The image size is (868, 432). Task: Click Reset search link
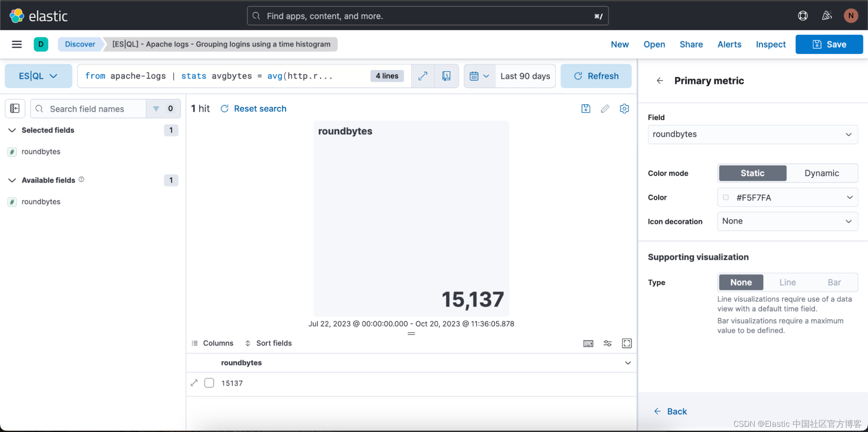point(254,109)
